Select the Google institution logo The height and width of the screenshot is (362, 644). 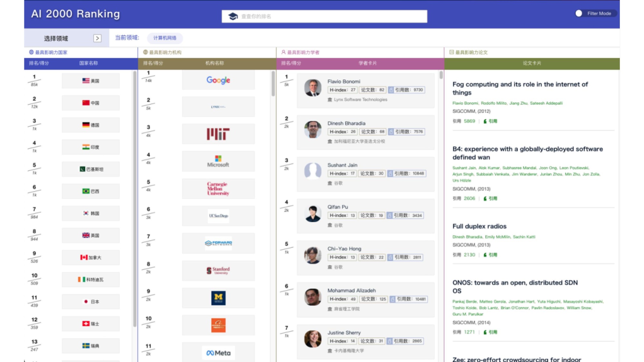pos(218,80)
